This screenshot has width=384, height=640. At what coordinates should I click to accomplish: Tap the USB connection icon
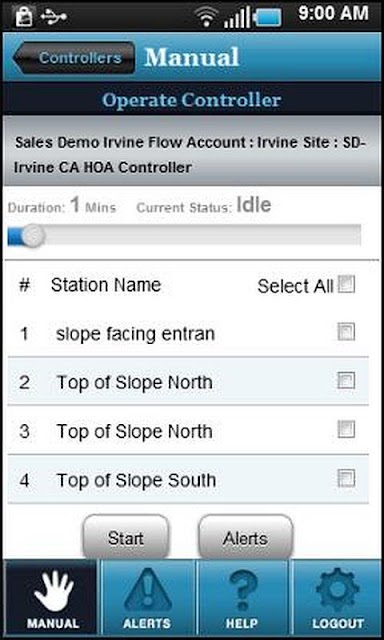tap(53, 17)
